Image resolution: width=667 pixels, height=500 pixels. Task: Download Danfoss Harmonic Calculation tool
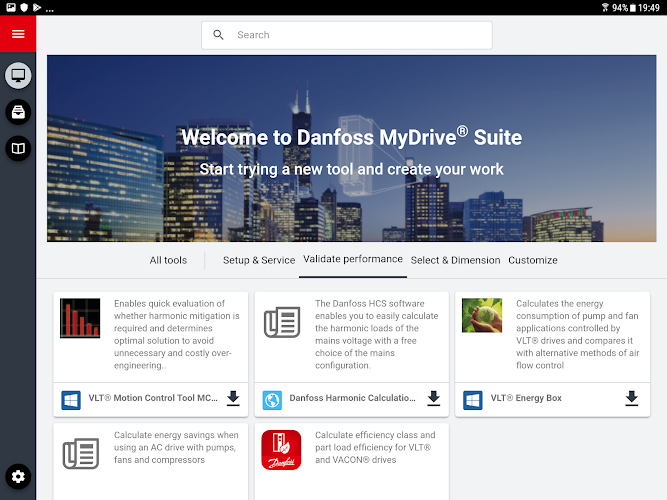pyautogui.click(x=433, y=398)
